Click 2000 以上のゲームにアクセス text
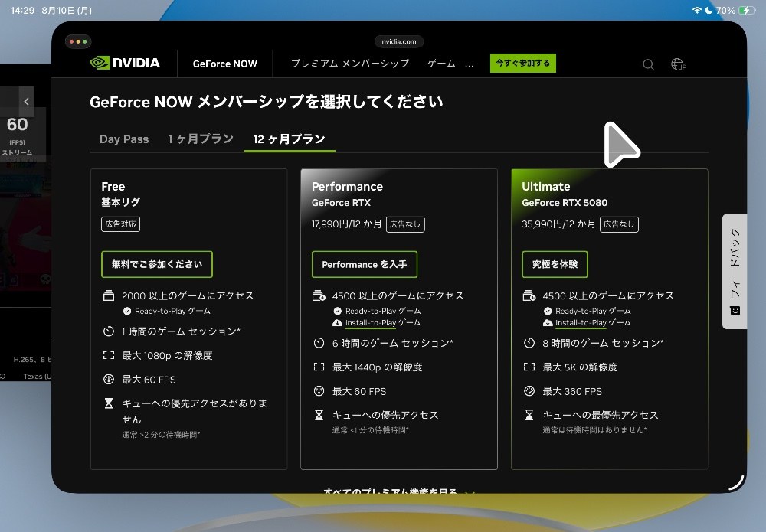The image size is (766, 532). click(188, 295)
